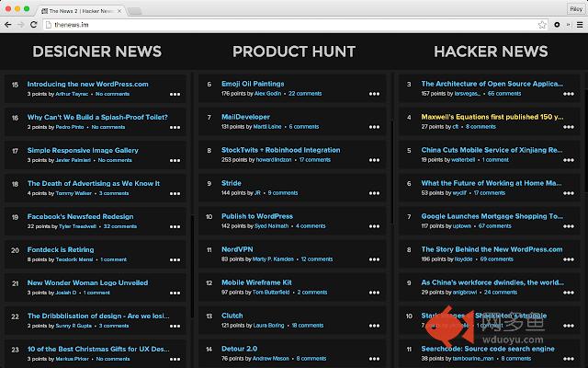Click author Tyler Treadwell link
This screenshot has height=368, width=588.
tap(77, 226)
